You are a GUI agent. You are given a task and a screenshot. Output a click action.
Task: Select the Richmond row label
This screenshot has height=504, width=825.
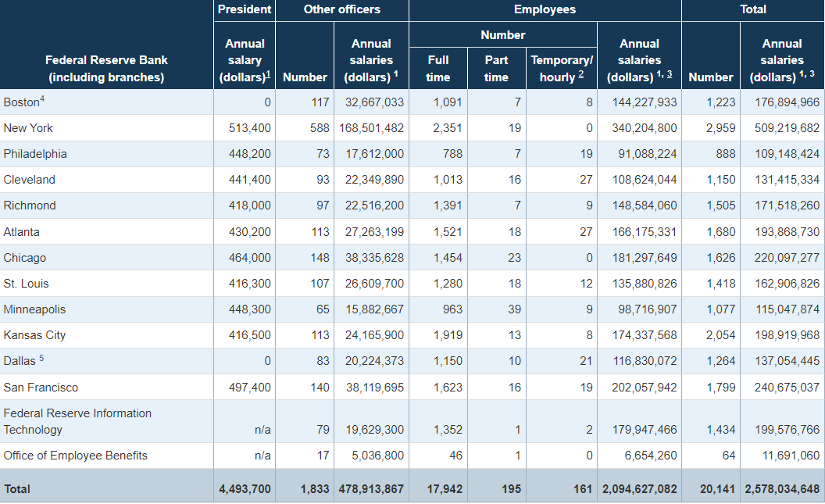click(30, 206)
